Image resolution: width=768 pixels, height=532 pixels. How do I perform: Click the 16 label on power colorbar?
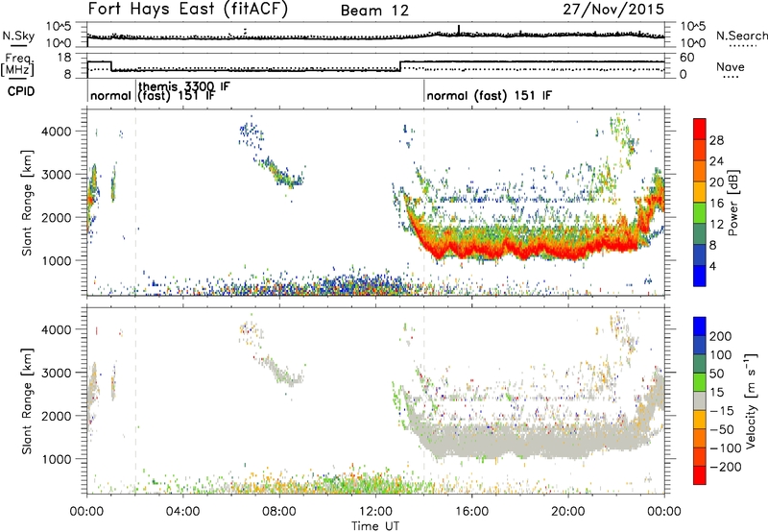click(x=716, y=204)
